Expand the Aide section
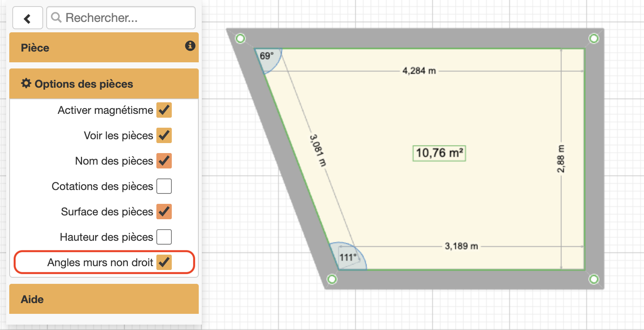 (x=104, y=299)
